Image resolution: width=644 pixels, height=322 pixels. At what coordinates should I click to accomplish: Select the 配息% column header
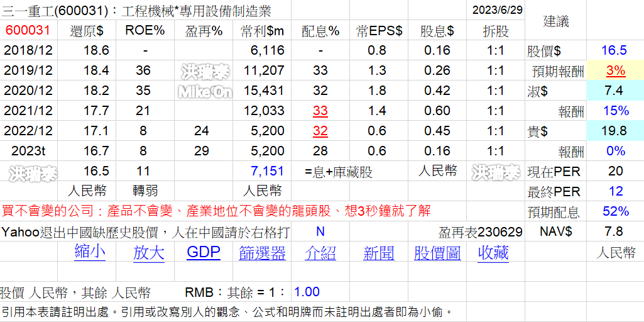(320, 31)
